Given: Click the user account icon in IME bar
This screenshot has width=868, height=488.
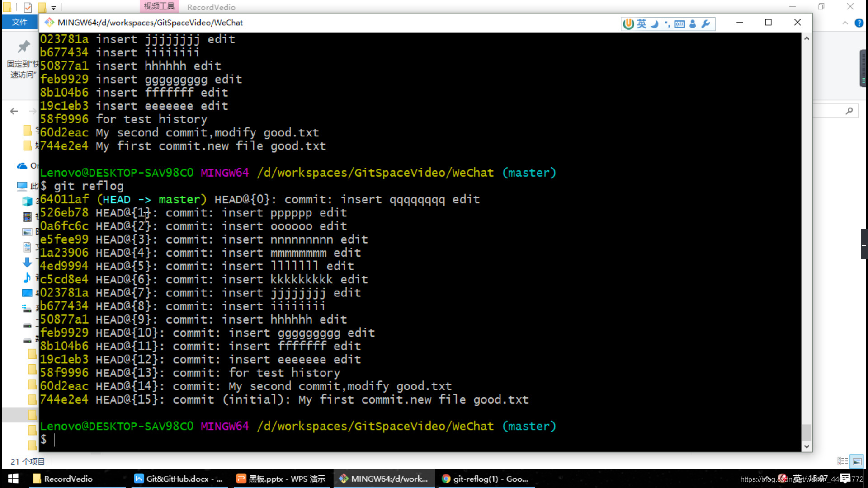Looking at the screenshot, I should pyautogui.click(x=693, y=23).
